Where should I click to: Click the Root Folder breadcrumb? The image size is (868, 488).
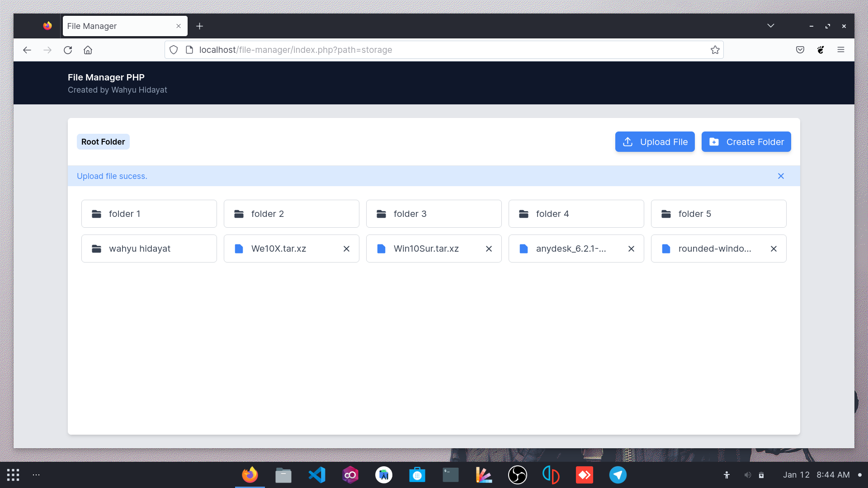pyautogui.click(x=103, y=142)
